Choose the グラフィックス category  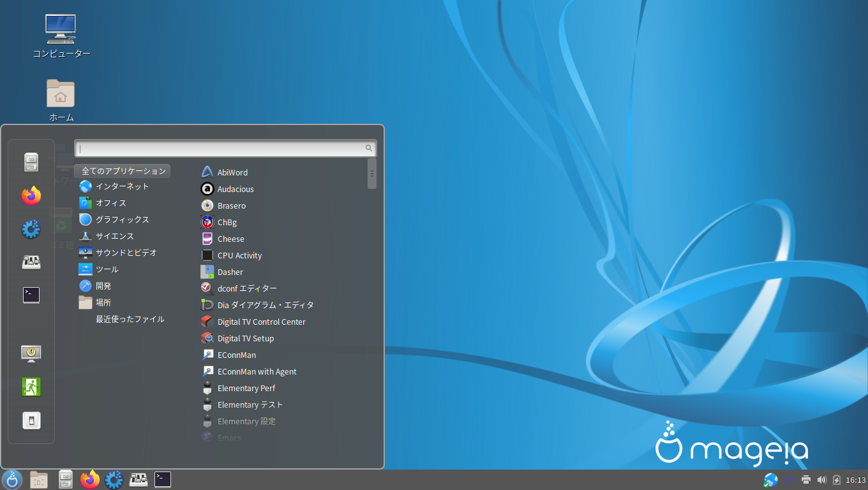(x=123, y=219)
